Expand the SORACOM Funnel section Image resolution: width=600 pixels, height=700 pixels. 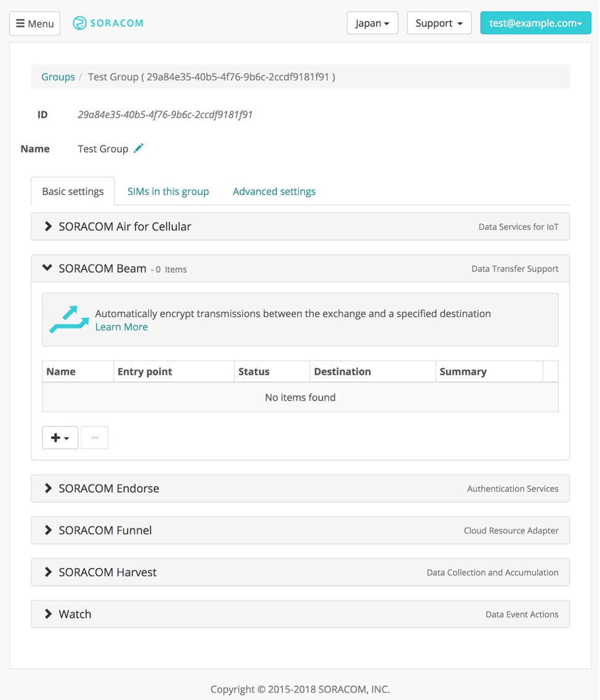coord(300,530)
